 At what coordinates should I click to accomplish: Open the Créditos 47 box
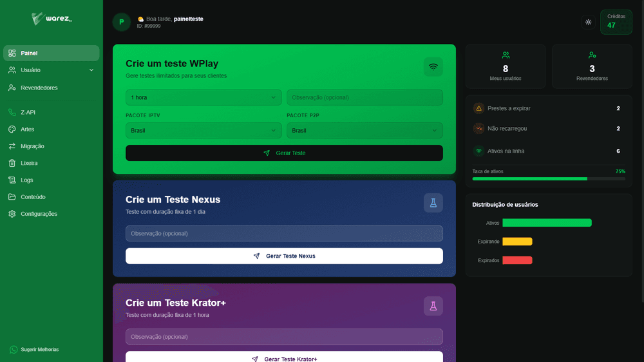click(616, 22)
